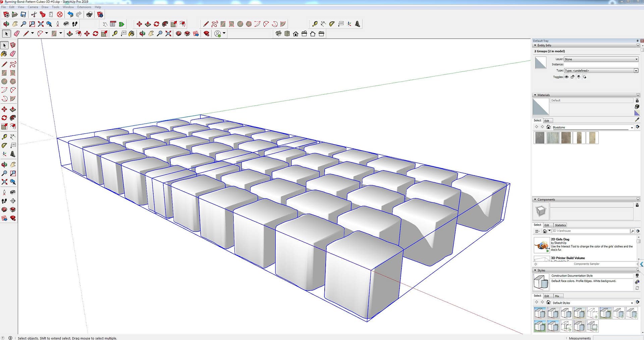This screenshot has height=340, width=644.
Task: Open the Layer dropdown showing Stone
Action: [601, 59]
